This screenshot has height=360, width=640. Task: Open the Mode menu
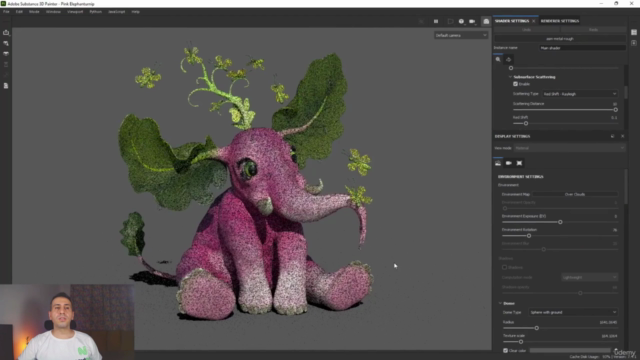click(34, 12)
